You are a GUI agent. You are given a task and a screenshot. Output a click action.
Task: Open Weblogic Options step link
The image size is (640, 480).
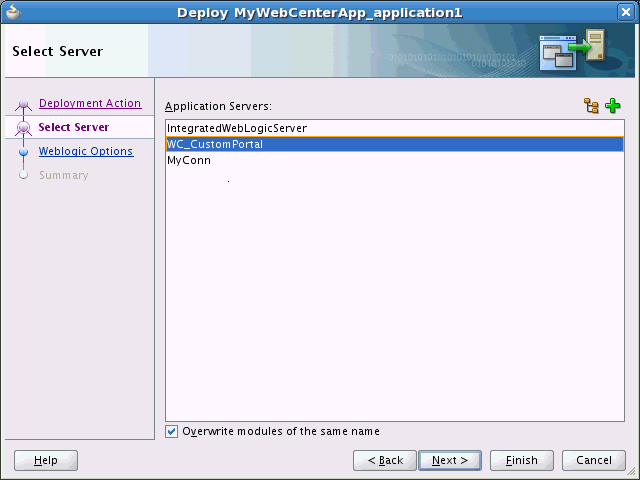tap(86, 151)
